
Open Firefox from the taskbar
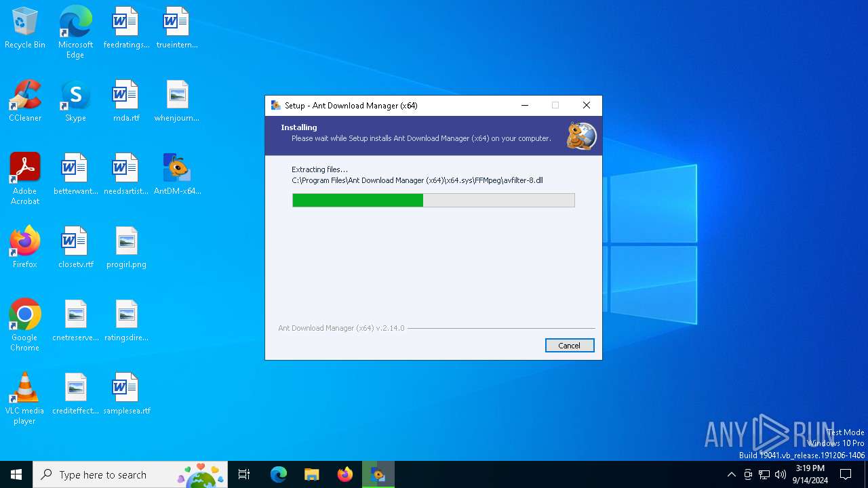345,474
